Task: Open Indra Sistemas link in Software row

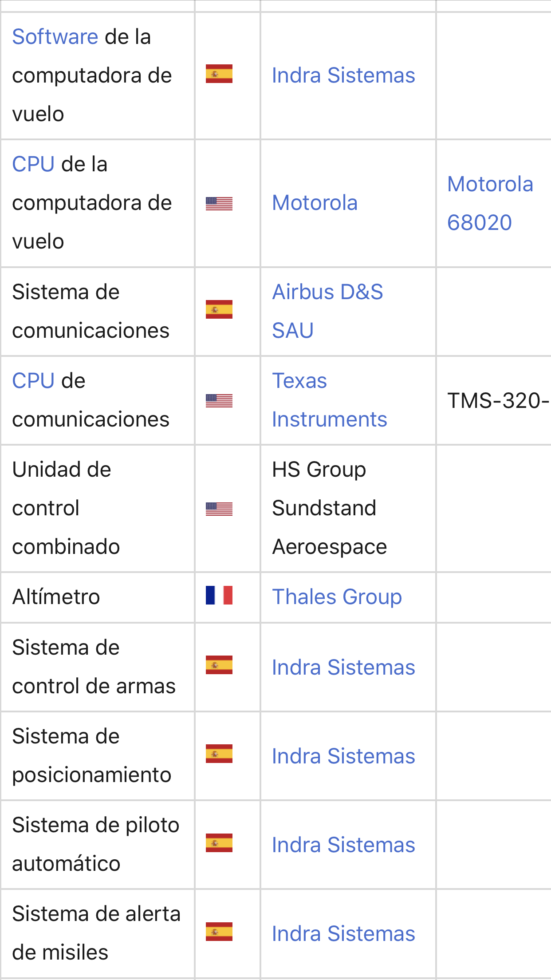Action: click(343, 75)
